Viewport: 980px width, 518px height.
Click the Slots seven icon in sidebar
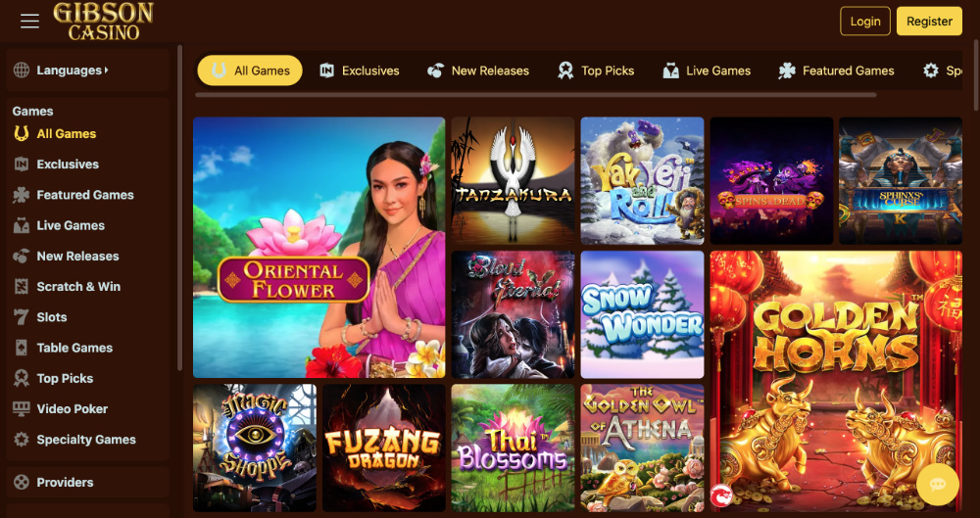(22, 317)
